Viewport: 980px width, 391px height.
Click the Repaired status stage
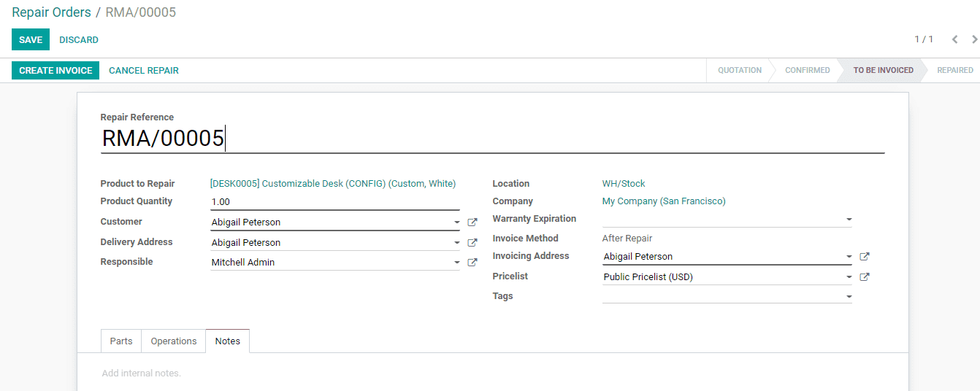955,71
